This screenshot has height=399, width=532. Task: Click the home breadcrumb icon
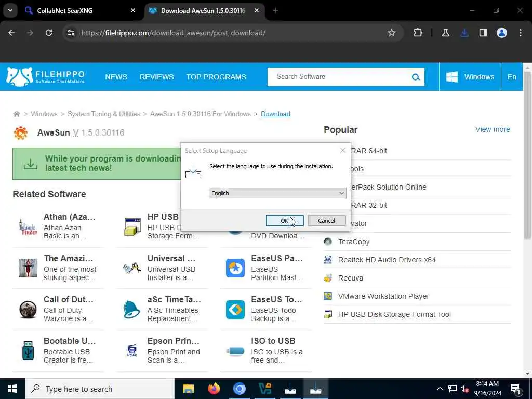click(x=16, y=114)
